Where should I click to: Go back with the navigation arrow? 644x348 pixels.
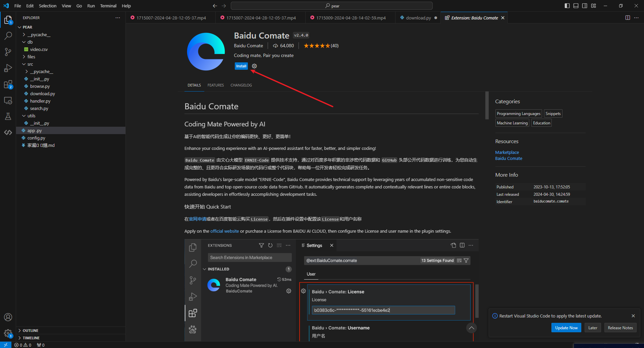point(215,6)
